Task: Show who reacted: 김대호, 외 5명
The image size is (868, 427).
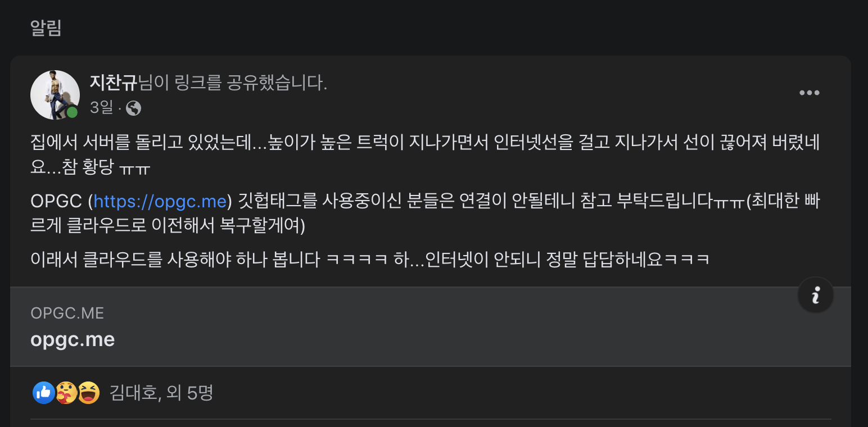Action: point(161,393)
